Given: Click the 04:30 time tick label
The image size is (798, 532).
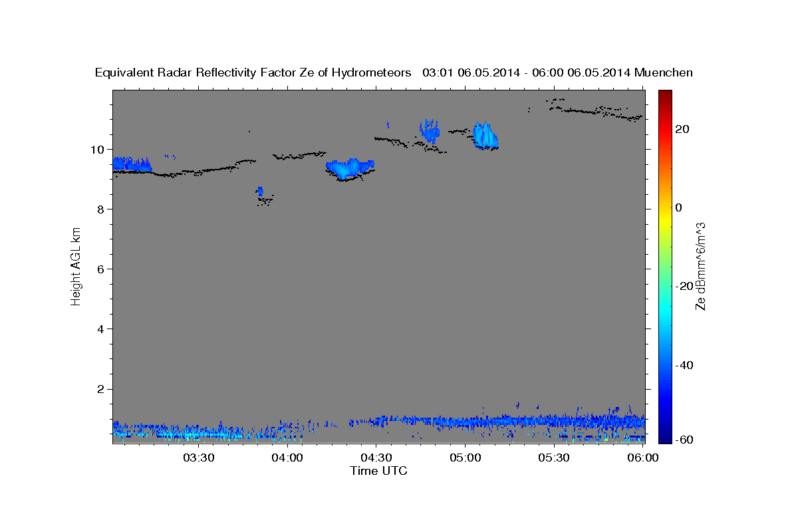Looking at the screenshot, I should pos(376,458).
